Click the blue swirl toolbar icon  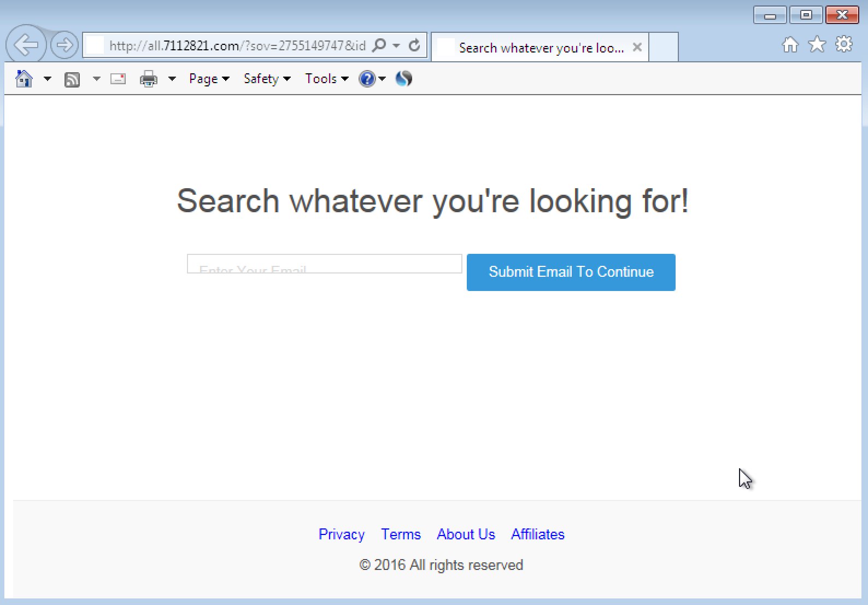(403, 79)
